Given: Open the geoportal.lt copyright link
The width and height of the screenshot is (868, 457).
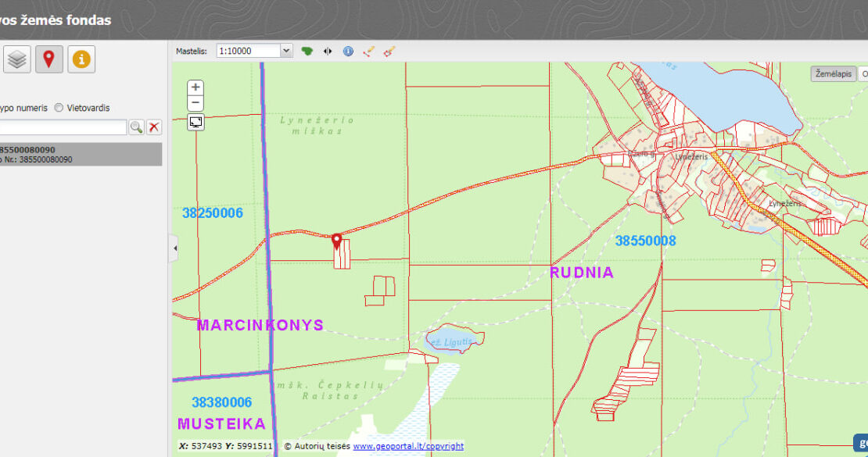Looking at the screenshot, I should pos(407,446).
